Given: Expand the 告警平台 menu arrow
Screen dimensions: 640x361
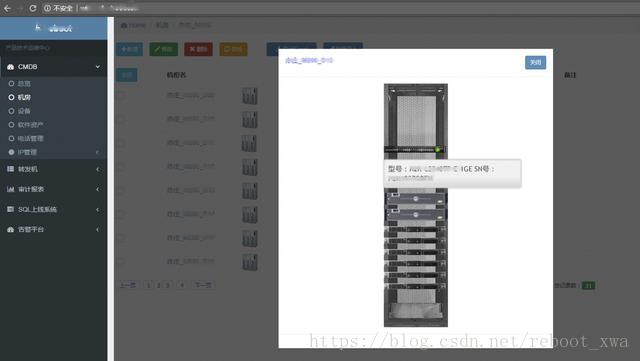Looking at the screenshot, I should 98,230.
